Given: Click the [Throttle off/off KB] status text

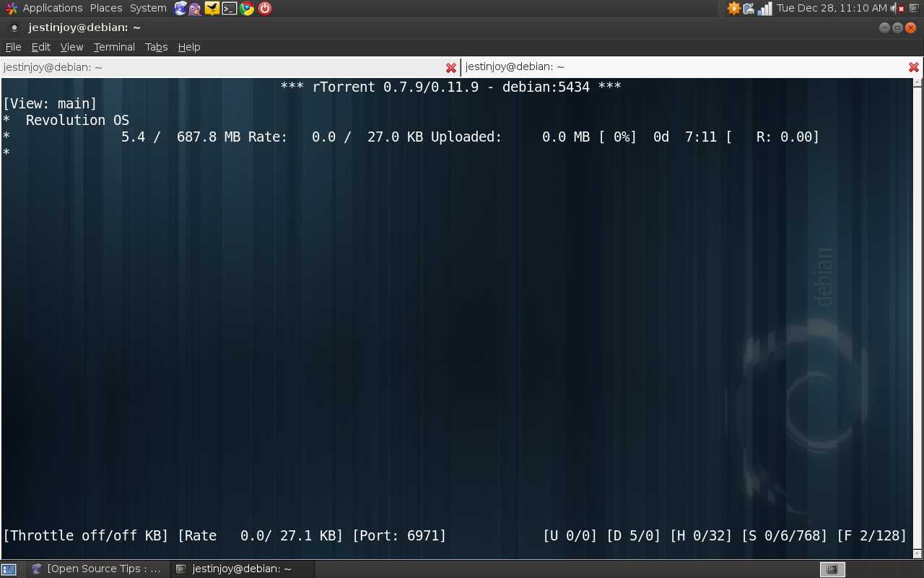Looking at the screenshot, I should click(86, 535).
